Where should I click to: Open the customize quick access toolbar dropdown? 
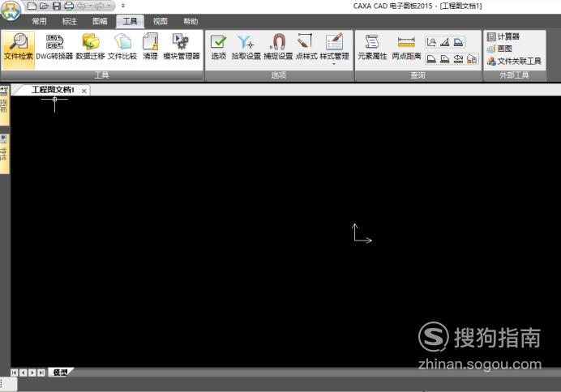(123, 6)
